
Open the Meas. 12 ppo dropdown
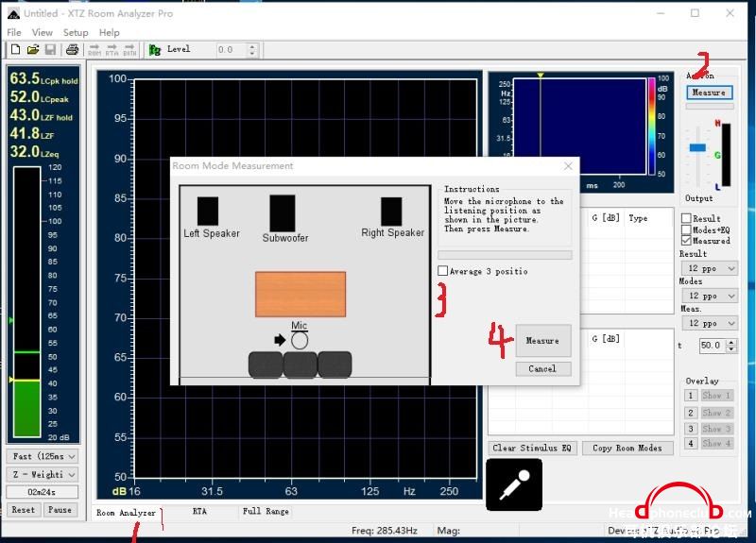tap(710, 323)
